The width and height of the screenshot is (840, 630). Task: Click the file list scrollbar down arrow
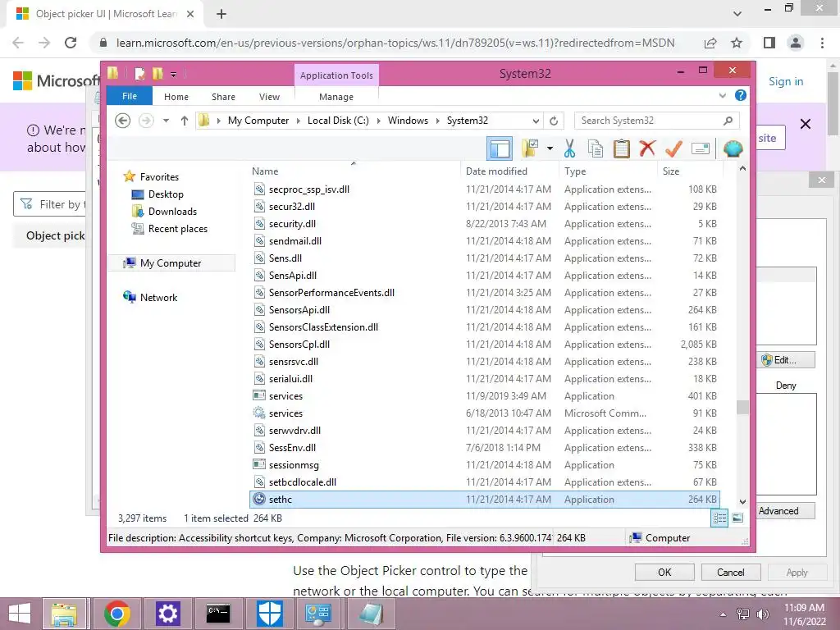pyautogui.click(x=742, y=502)
